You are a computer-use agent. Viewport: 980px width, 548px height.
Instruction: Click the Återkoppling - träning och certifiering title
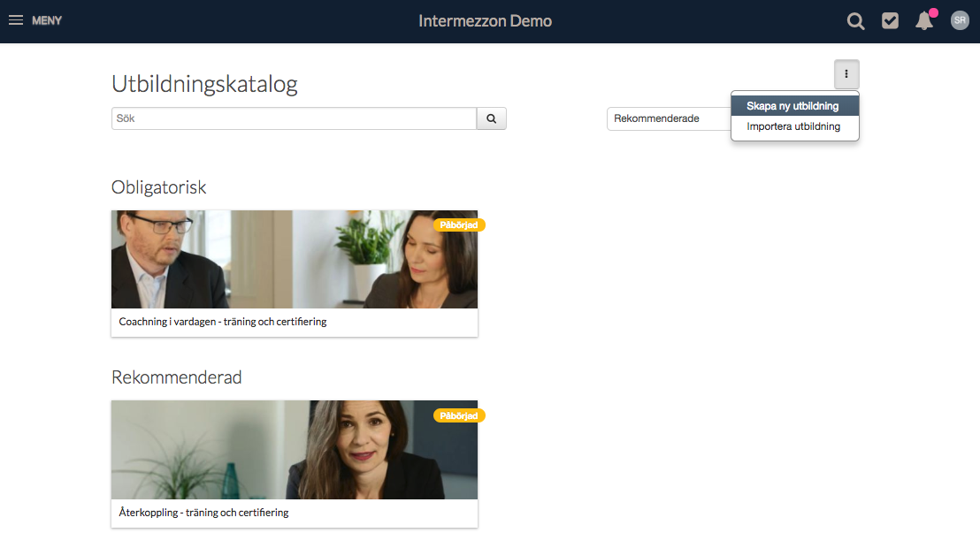tap(203, 513)
